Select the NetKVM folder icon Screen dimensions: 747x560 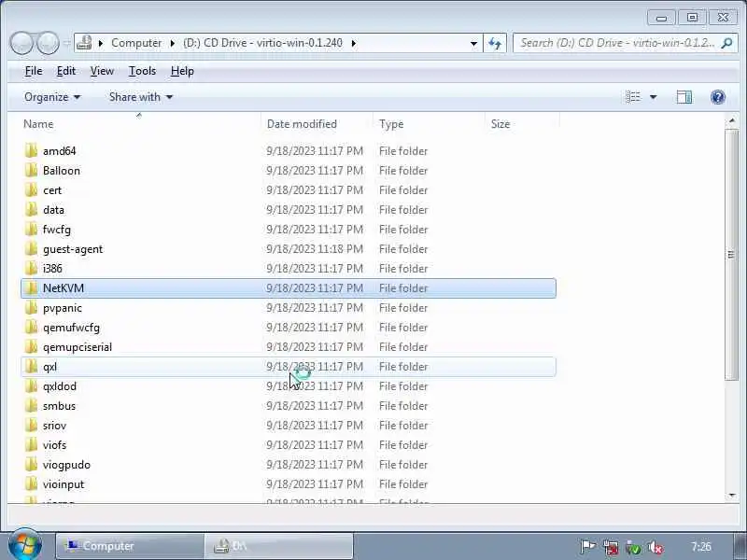[x=31, y=288]
